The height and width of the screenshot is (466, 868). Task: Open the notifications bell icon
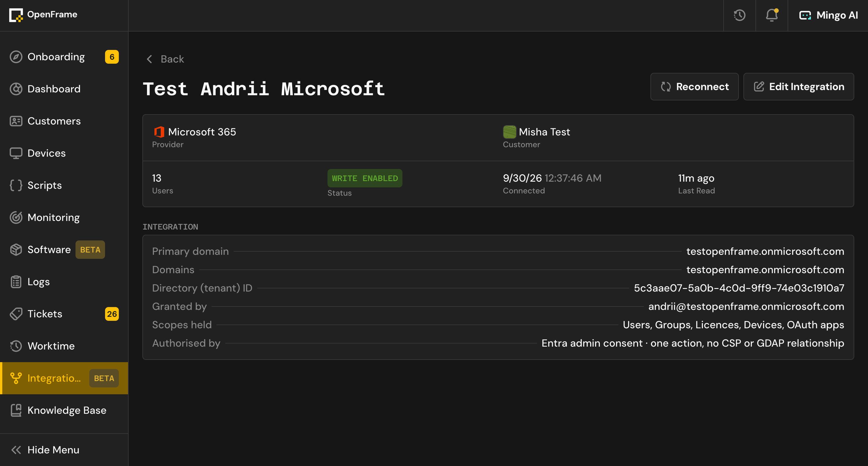pos(772,15)
